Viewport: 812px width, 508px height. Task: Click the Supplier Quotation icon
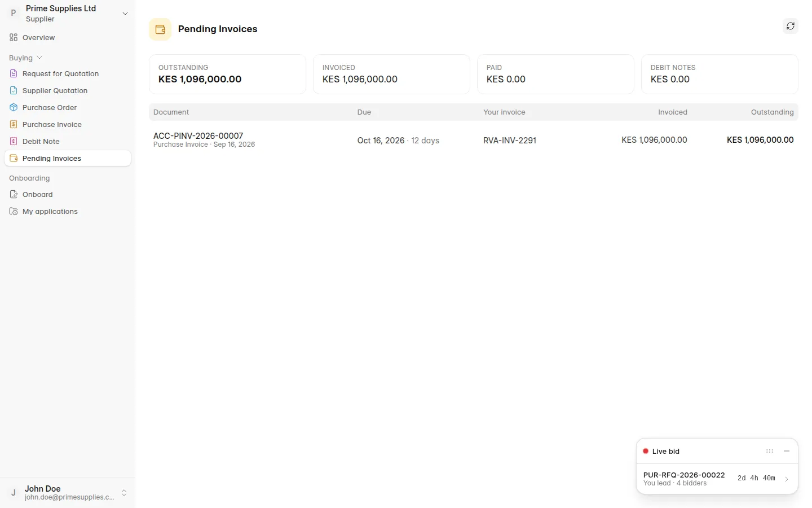(14, 90)
